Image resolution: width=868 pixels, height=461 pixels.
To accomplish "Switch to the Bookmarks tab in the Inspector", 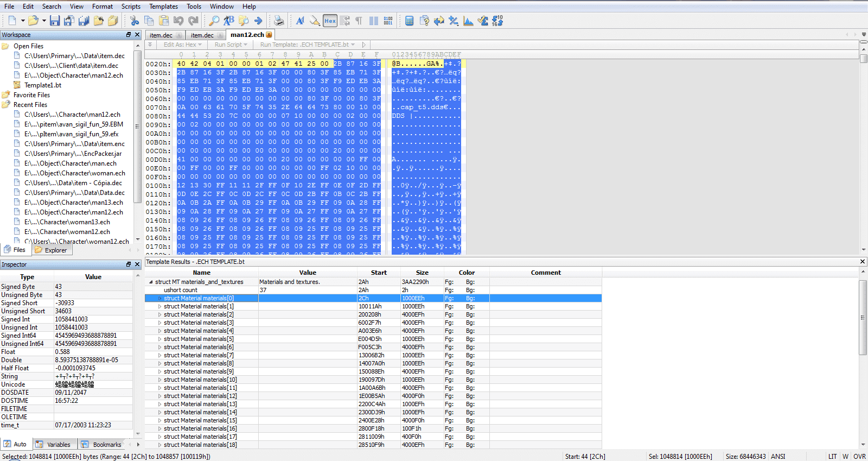I will [x=101, y=444].
